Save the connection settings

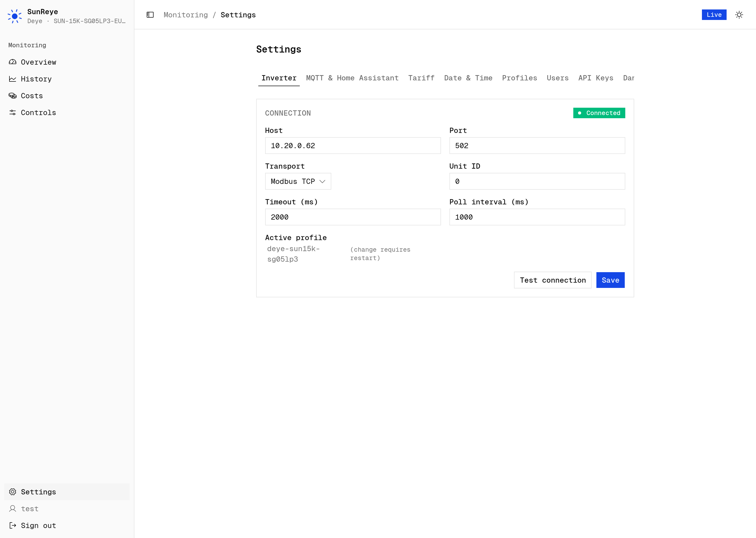point(610,280)
